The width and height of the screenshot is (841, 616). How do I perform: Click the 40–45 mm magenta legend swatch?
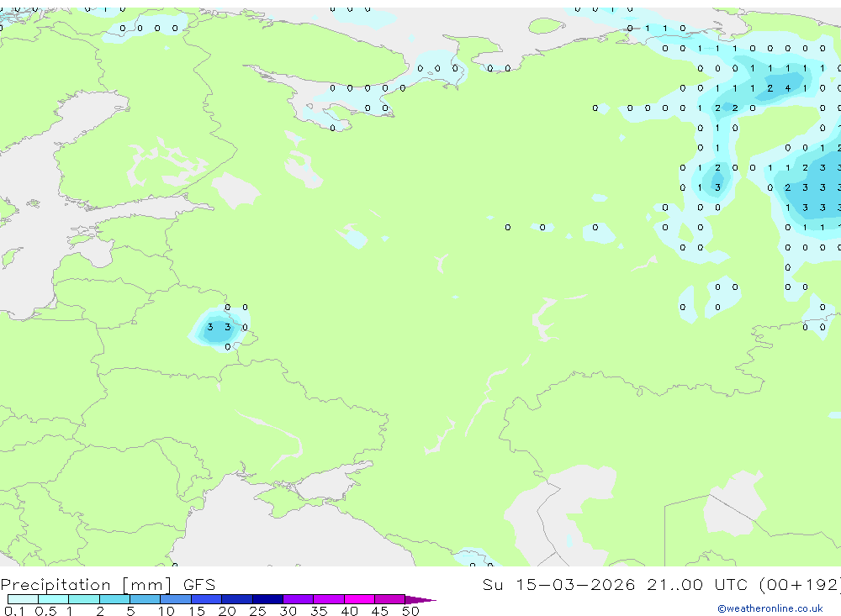pyautogui.click(x=359, y=599)
